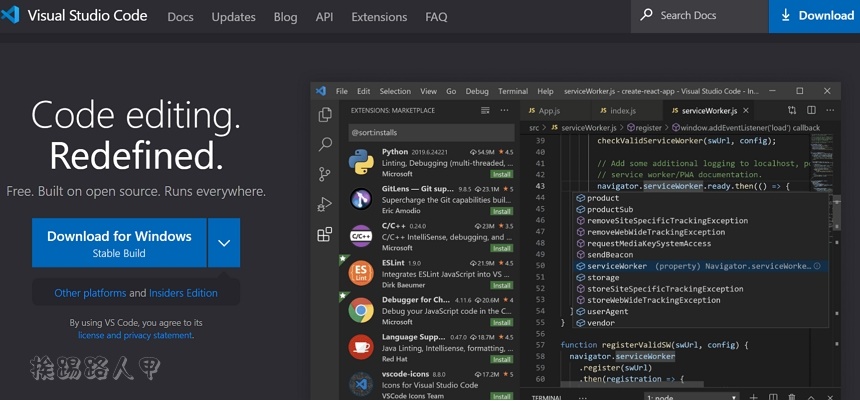This screenshot has width=860, height=401.
Task: Click the Debugger for Chrome icon
Action: tap(361, 310)
